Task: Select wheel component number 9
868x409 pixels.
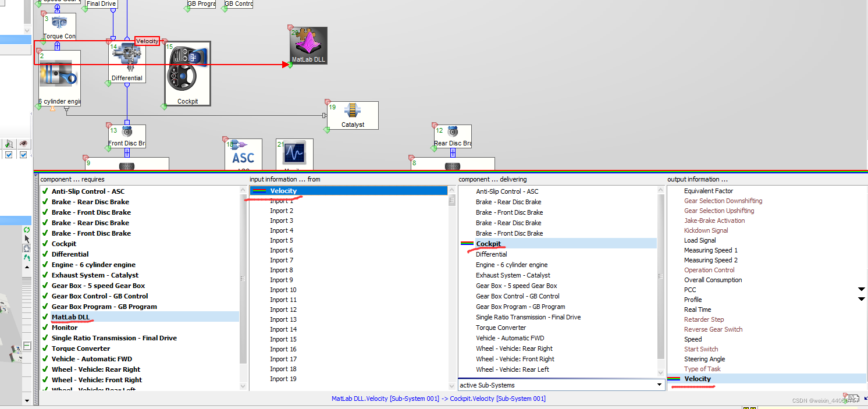Action: tap(127, 163)
